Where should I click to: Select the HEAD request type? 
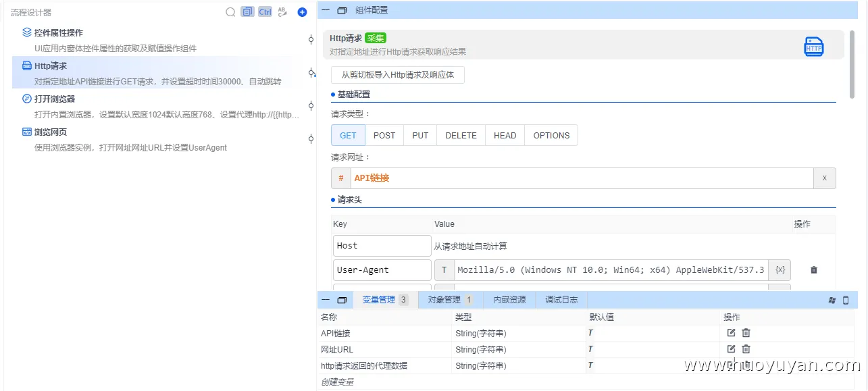click(505, 135)
